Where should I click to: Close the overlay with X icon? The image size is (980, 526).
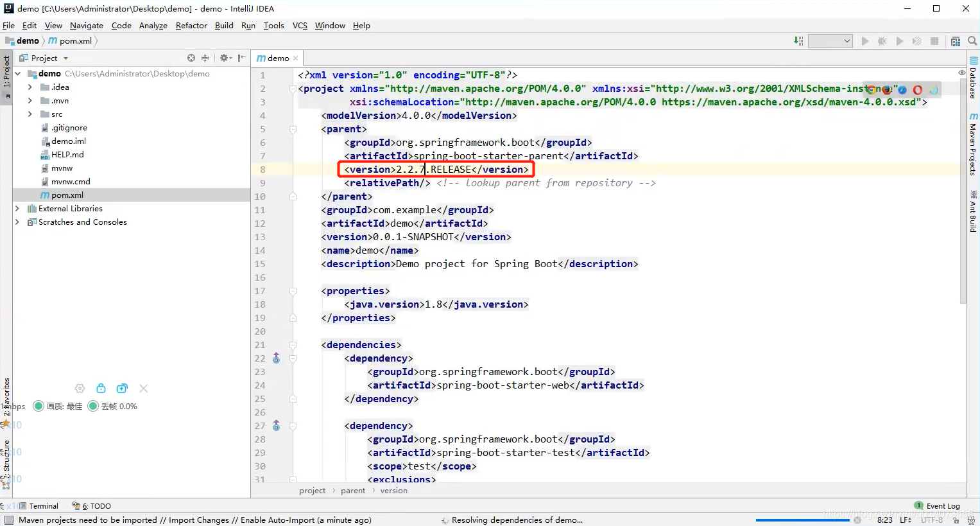(x=144, y=389)
